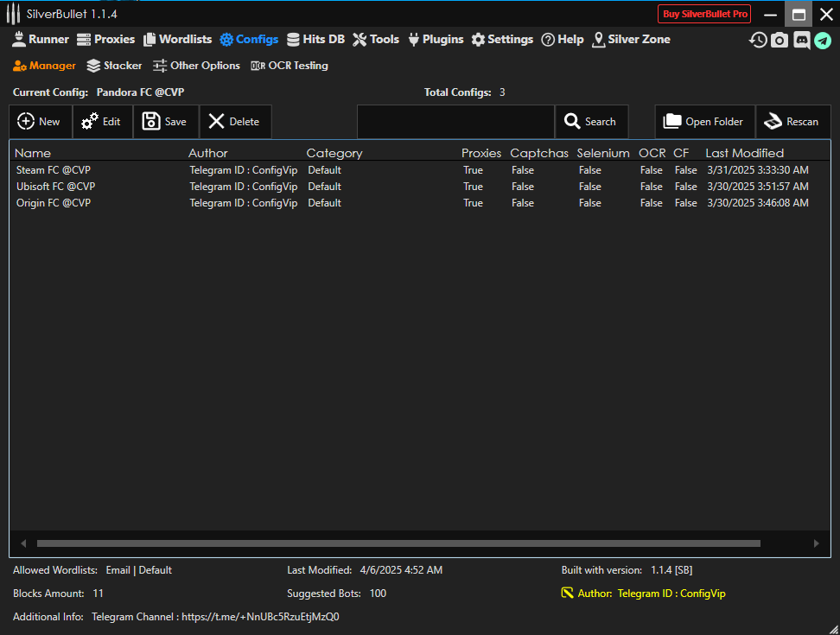
Task: Open the Help tab
Action: tap(563, 40)
